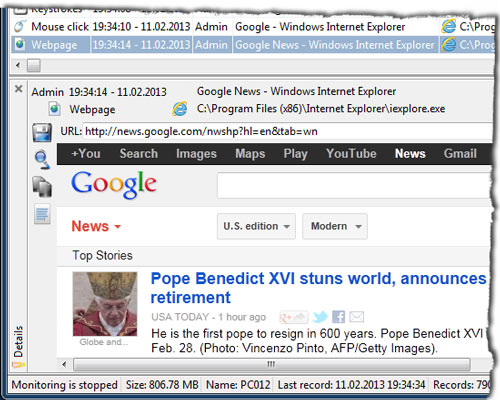Select the Mouse click log record row

coord(253,27)
